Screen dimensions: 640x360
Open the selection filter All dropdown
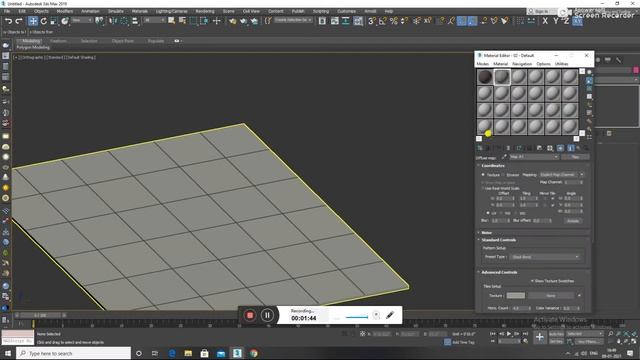(x=154, y=20)
